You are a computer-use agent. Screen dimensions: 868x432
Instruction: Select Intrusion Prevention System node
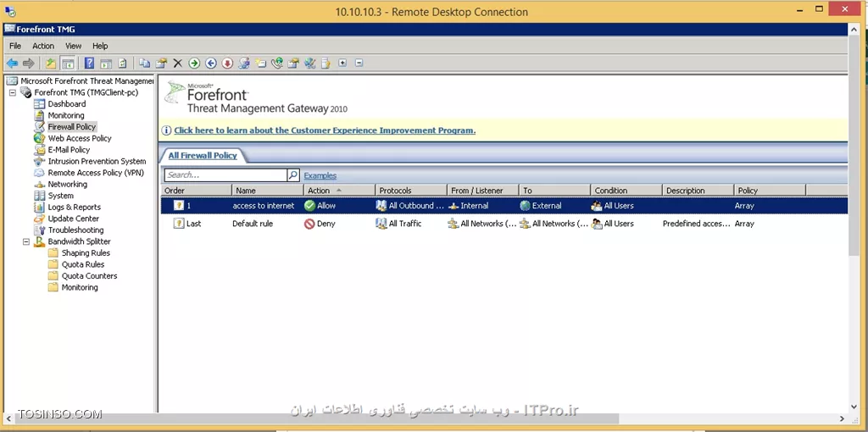(97, 162)
